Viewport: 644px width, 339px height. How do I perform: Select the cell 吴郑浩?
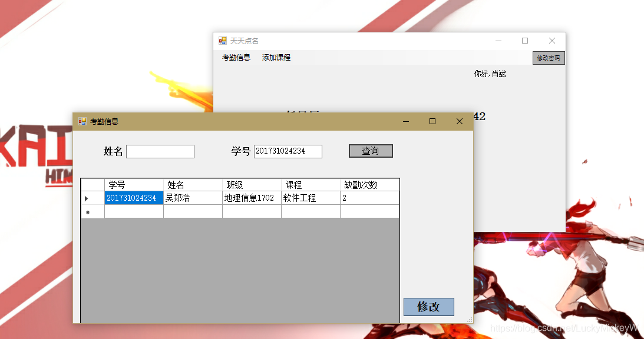tap(193, 198)
